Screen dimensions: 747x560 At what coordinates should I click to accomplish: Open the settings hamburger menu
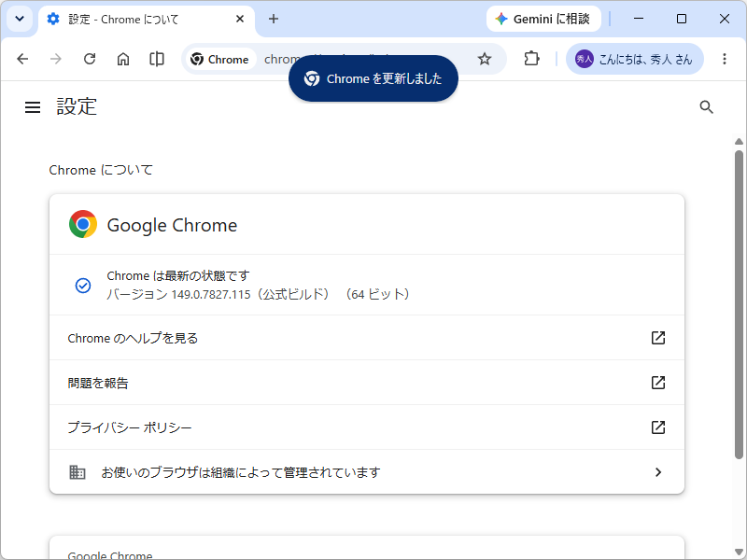pyautogui.click(x=33, y=107)
